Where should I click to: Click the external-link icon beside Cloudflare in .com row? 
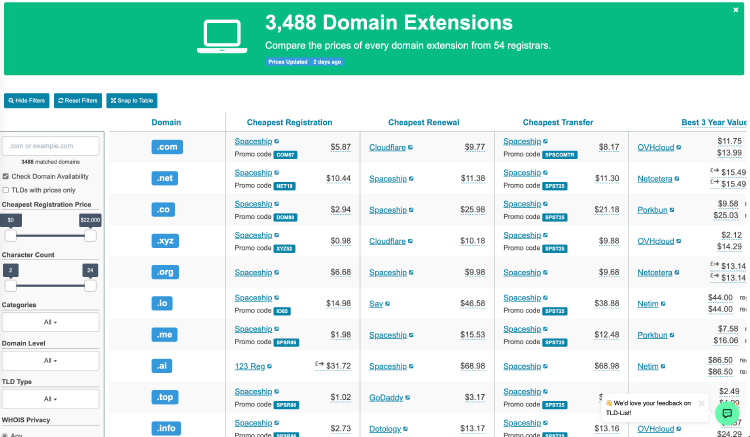(x=410, y=147)
